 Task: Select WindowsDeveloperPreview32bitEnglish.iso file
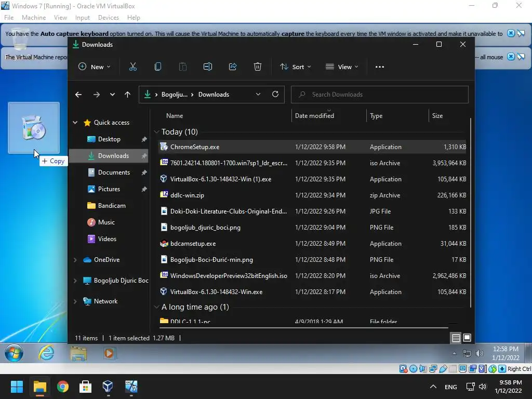pyautogui.click(x=312, y=276)
